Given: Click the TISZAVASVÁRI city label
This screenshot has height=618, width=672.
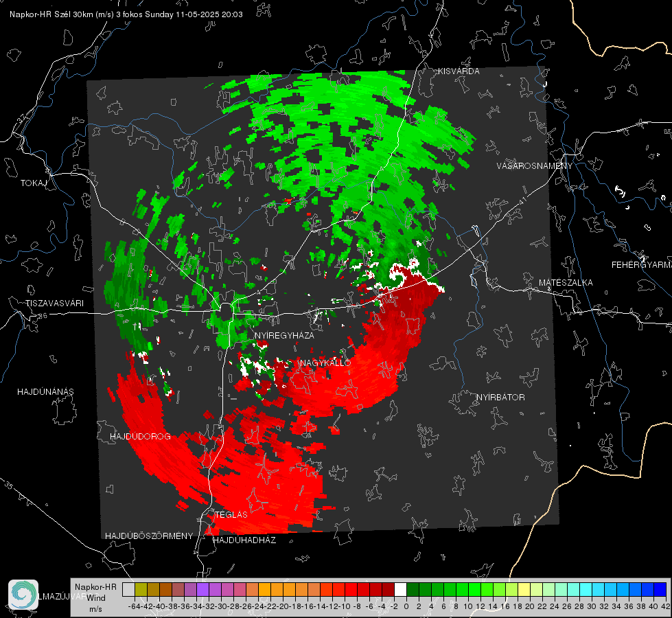Looking at the screenshot, I should (x=54, y=304).
